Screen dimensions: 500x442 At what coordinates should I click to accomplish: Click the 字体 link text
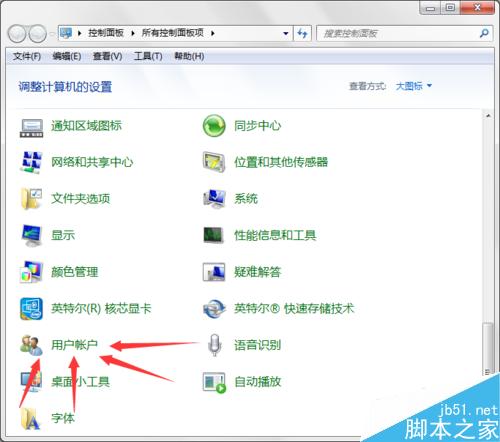coord(63,418)
